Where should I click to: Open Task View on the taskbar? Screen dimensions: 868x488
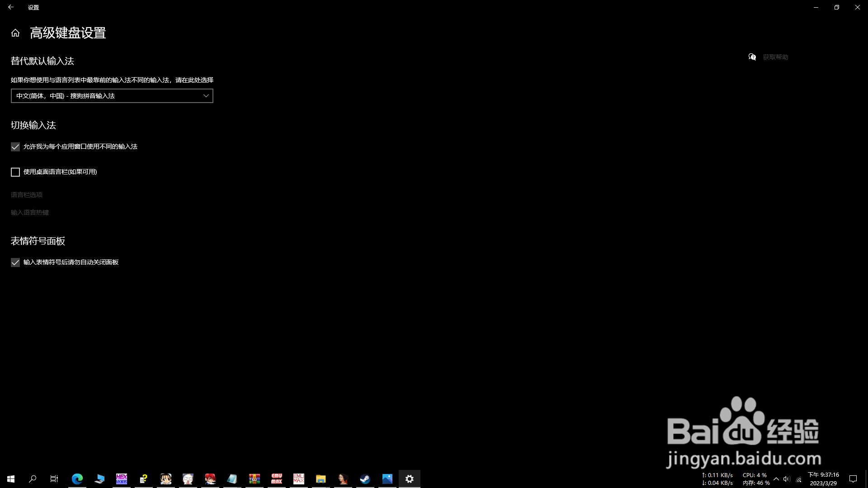click(53, 479)
